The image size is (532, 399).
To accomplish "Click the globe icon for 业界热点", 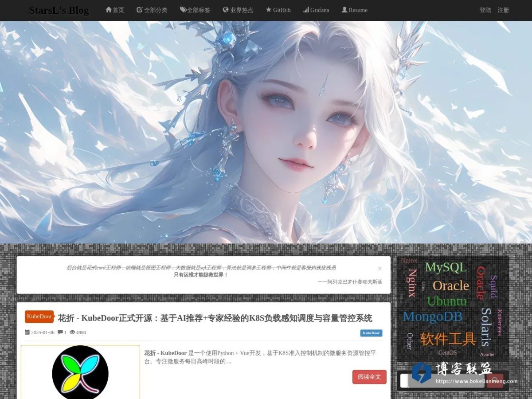I will tap(226, 10).
